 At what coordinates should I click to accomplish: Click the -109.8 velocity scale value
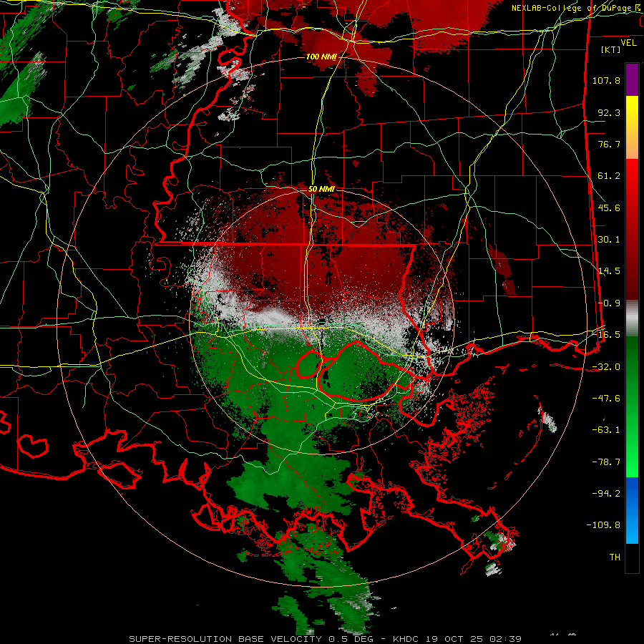pyautogui.click(x=603, y=525)
